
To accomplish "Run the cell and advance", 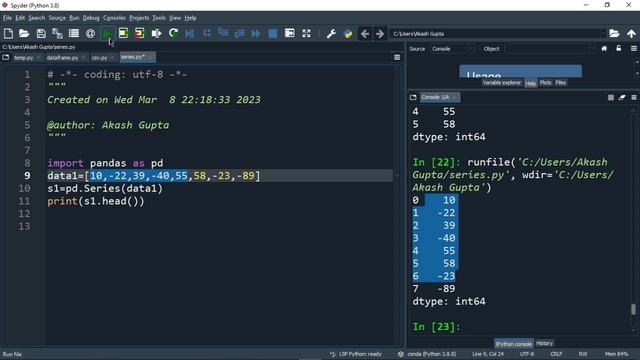I will point(140,33).
